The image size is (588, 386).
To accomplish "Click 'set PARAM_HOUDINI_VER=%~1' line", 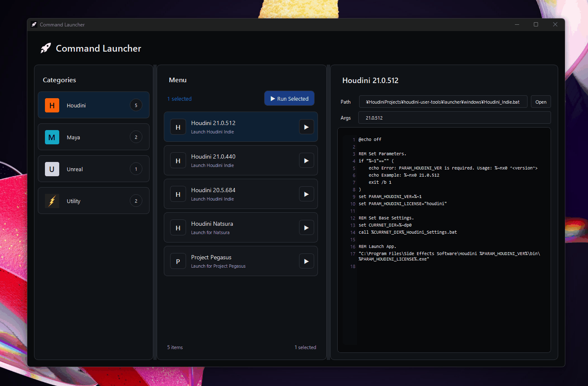I will point(390,196).
